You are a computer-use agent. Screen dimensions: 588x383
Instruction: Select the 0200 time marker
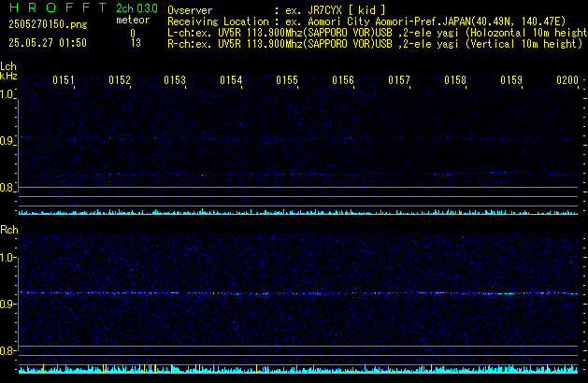tap(567, 80)
